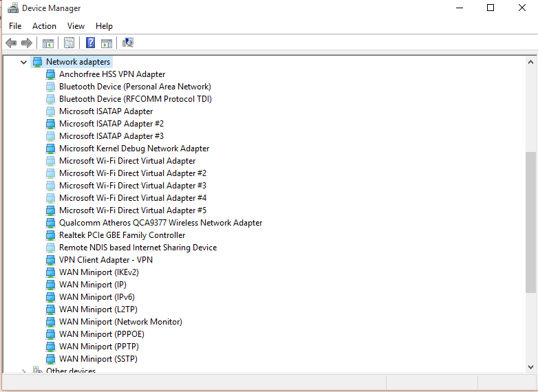Select Remote NDIS based Internet Sharing Device
Screen dimensions: 538x392
[x=138, y=248]
